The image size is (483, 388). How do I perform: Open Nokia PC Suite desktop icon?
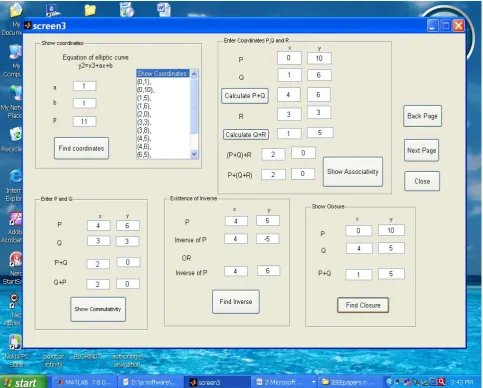coord(15,342)
